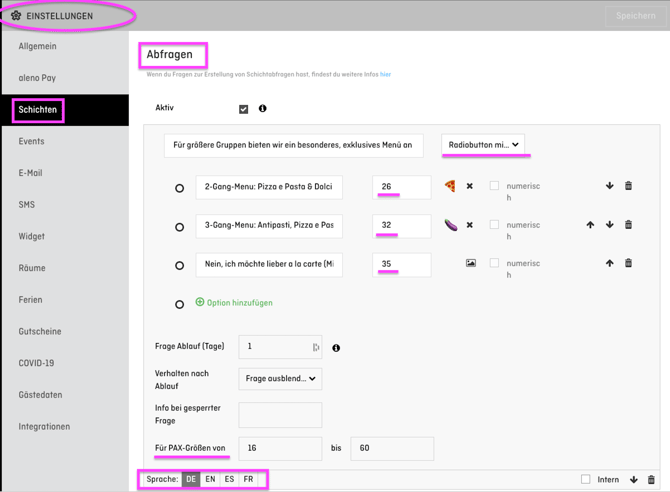
Task: Tick numerisch checkbox for 2-Gang-Menu option
Action: [494, 186]
